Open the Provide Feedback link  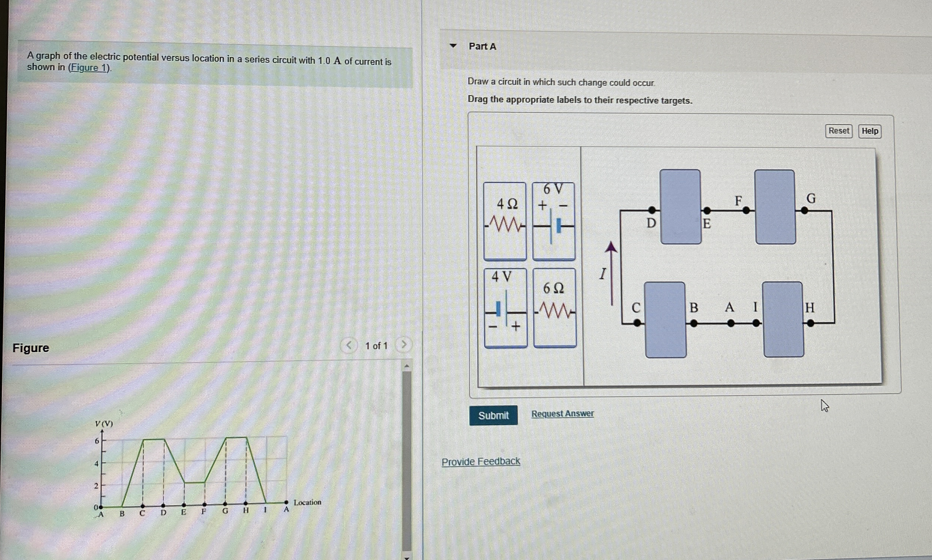click(481, 461)
